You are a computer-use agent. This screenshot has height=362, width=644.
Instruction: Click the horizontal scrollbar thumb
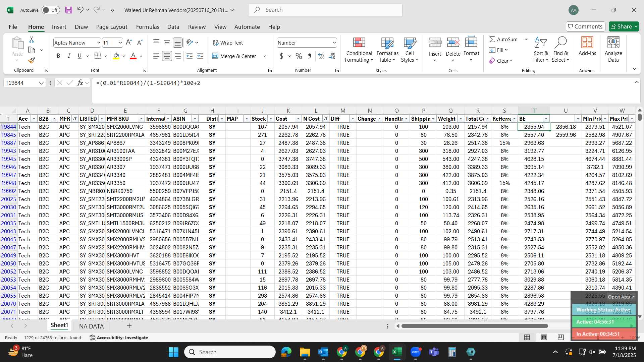474,326
